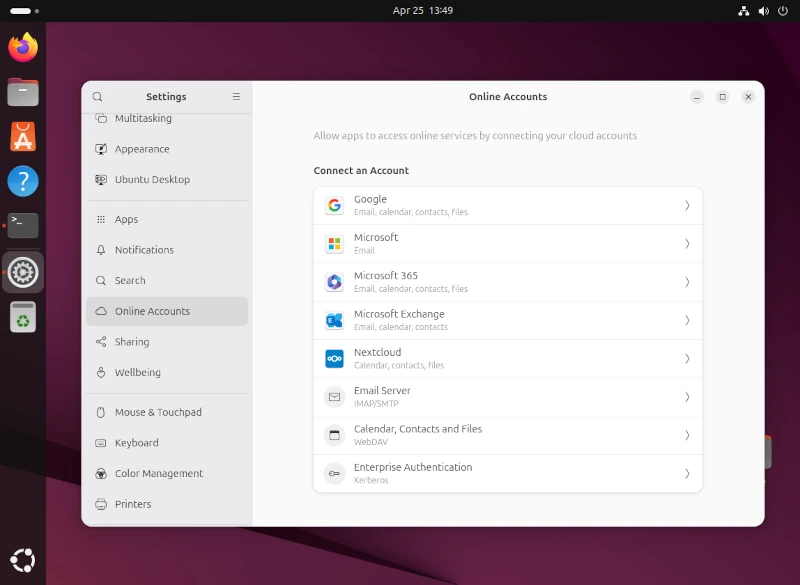
Task: Open clock showing Apr 25 13:49
Action: point(422,11)
